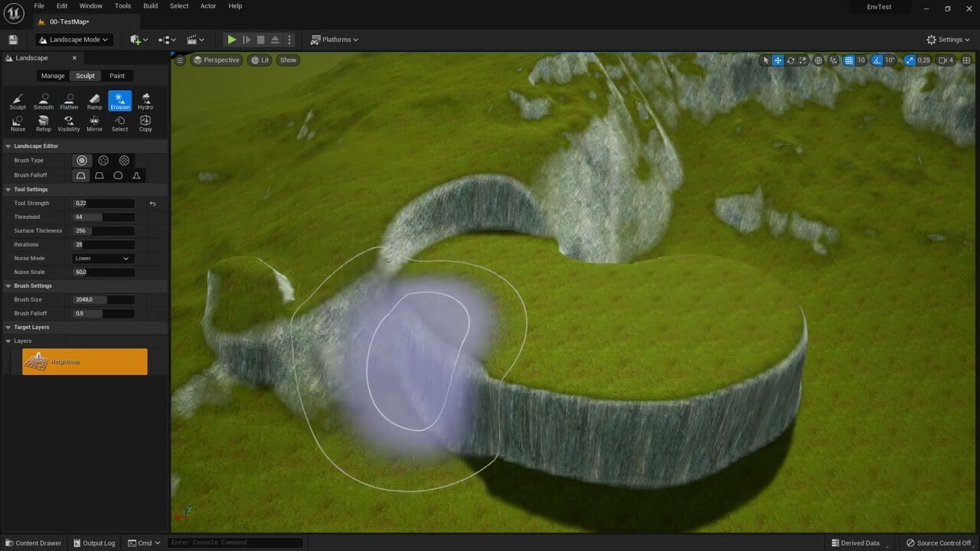Choose the Ramp sculpting tool
The image size is (980, 551).
point(94,100)
